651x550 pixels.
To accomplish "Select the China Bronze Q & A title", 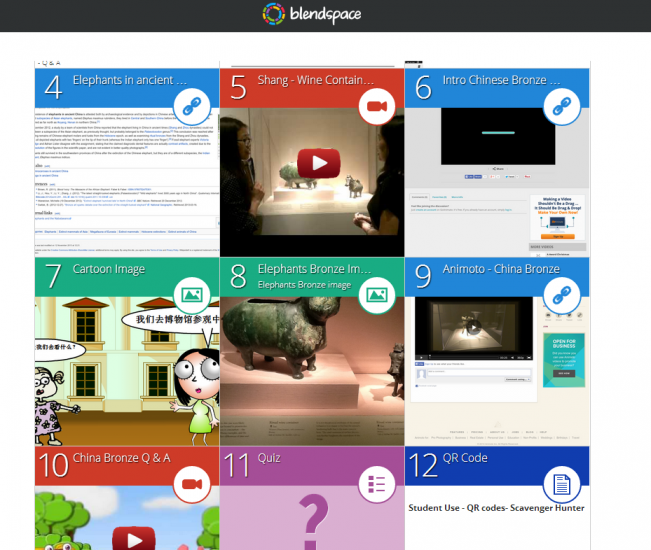I will click(x=121, y=458).
